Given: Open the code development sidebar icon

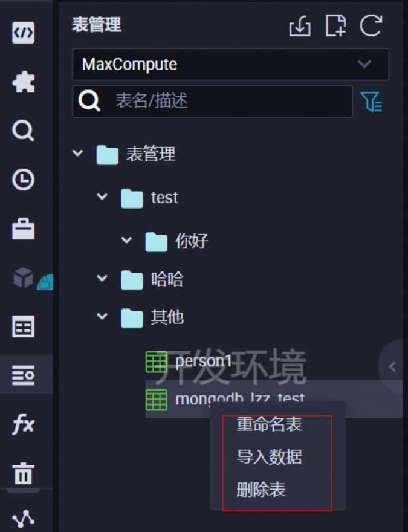Looking at the screenshot, I should point(23,33).
